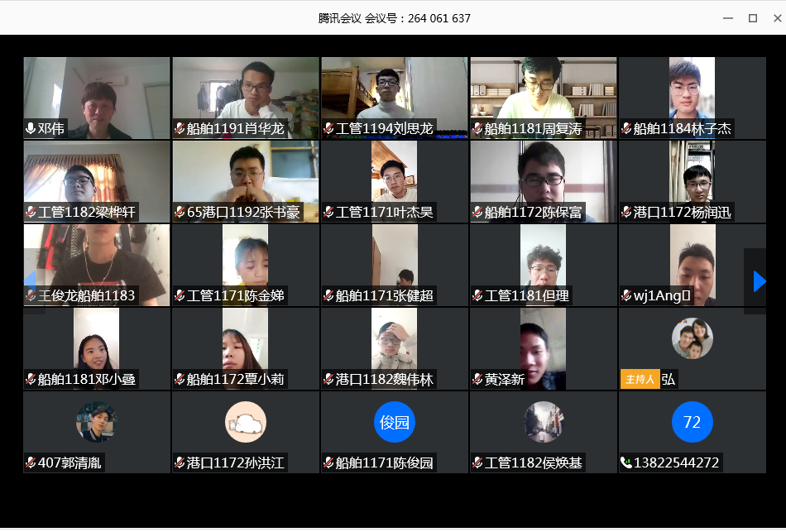The width and height of the screenshot is (786, 532).
Task: Click muted mic icon of 工管1194刘思龙
Action: 328,129
